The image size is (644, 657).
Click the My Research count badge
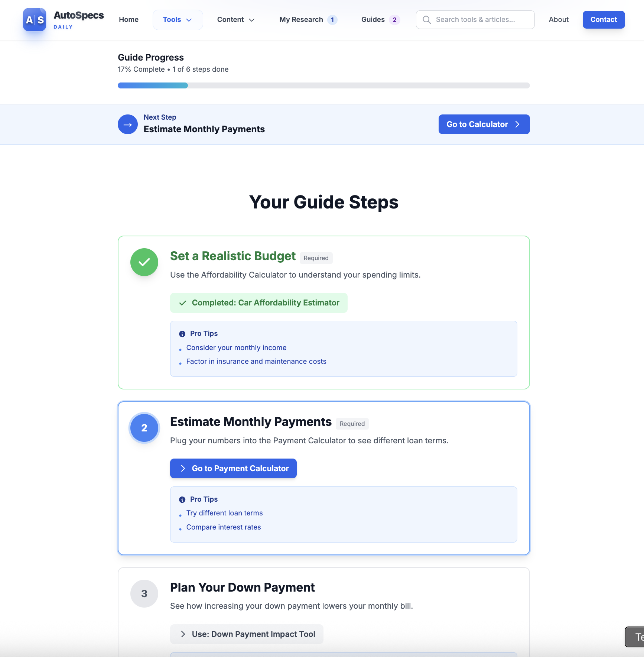332,20
